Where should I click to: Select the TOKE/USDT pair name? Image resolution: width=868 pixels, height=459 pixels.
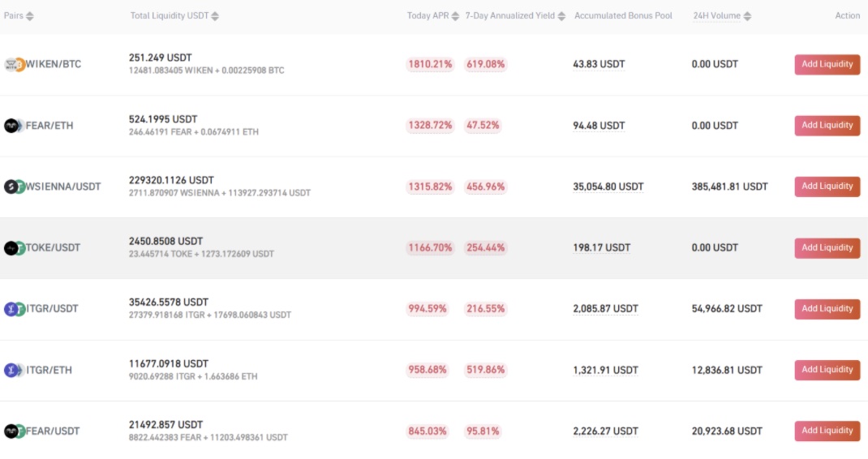tap(54, 247)
